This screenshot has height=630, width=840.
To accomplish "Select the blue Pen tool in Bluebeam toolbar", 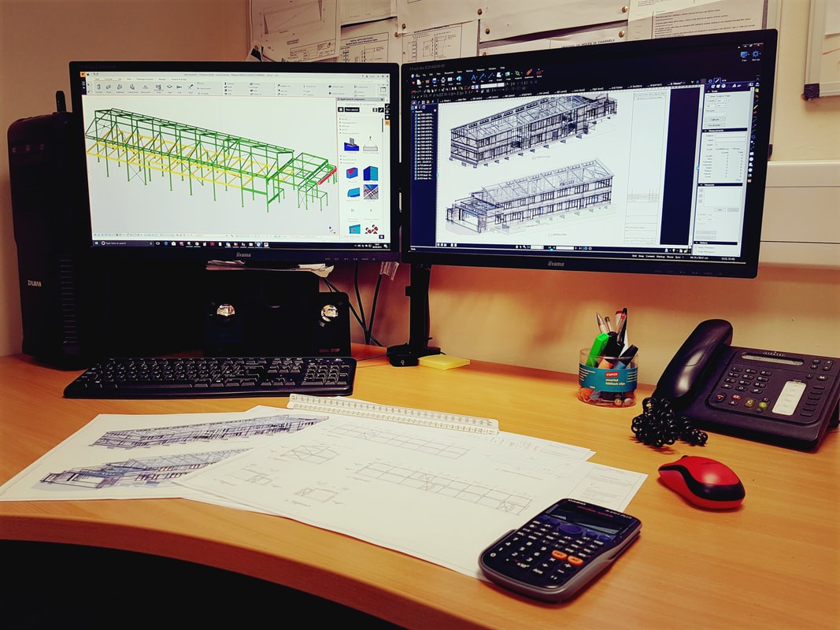I will pos(482,77).
